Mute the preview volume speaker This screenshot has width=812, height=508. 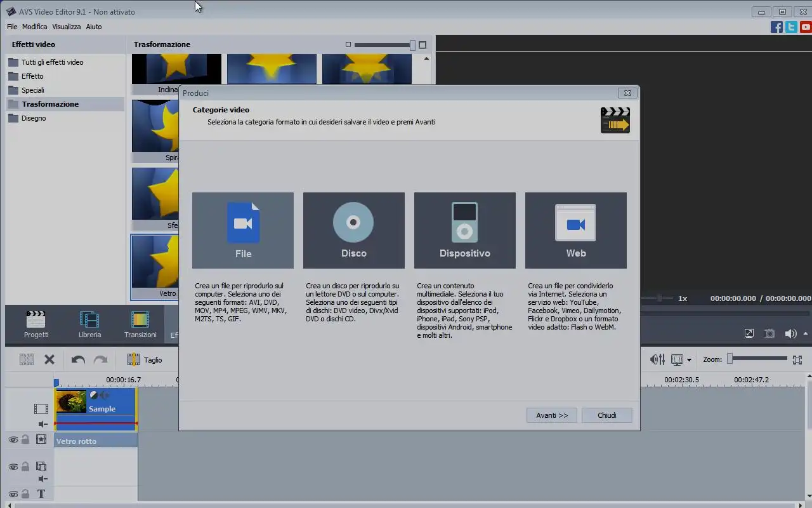pos(790,333)
